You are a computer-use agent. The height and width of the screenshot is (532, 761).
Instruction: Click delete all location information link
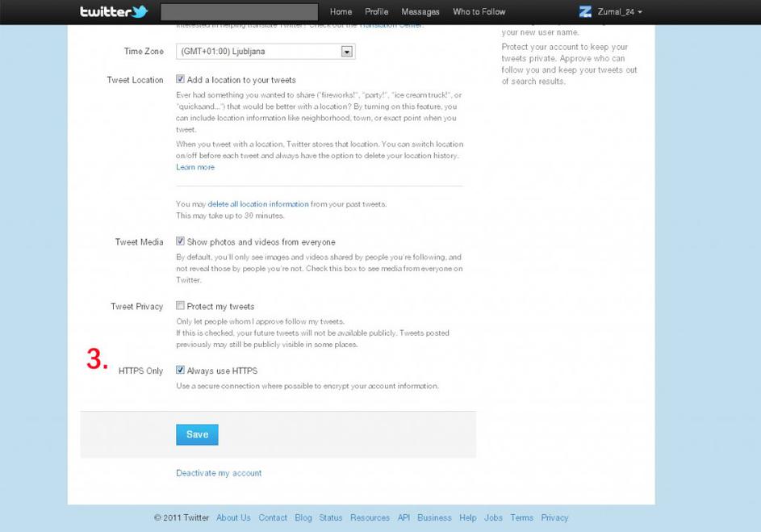258,204
